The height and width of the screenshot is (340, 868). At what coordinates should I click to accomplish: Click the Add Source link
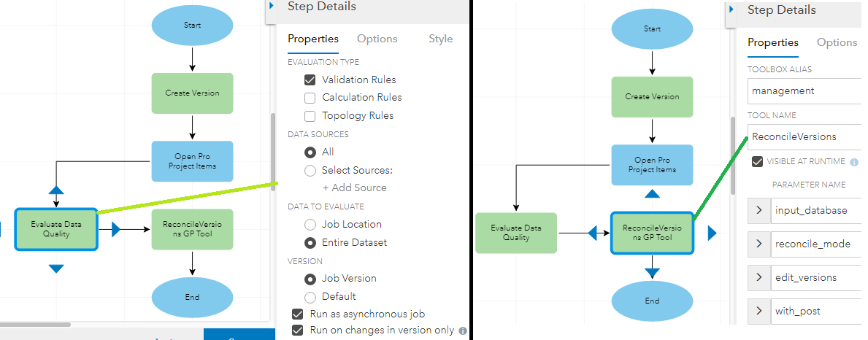pyautogui.click(x=354, y=188)
